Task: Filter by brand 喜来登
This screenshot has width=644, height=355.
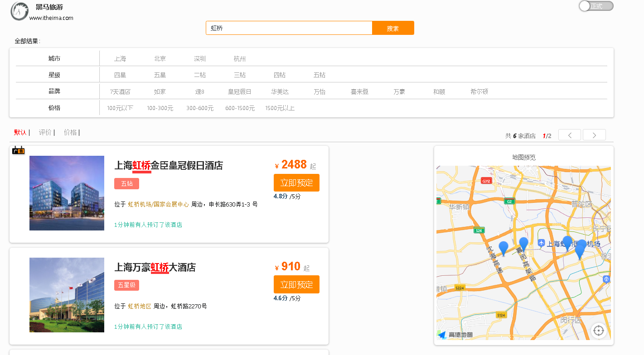Action: [x=359, y=92]
